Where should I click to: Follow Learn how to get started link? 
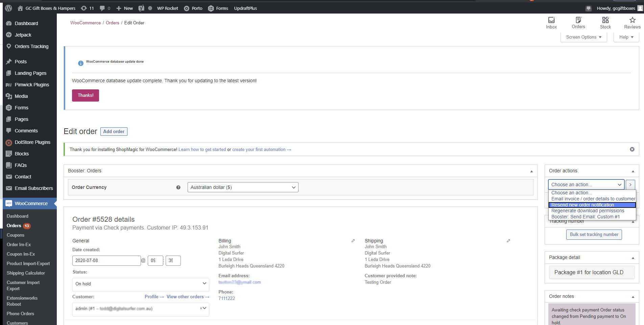tap(202, 150)
